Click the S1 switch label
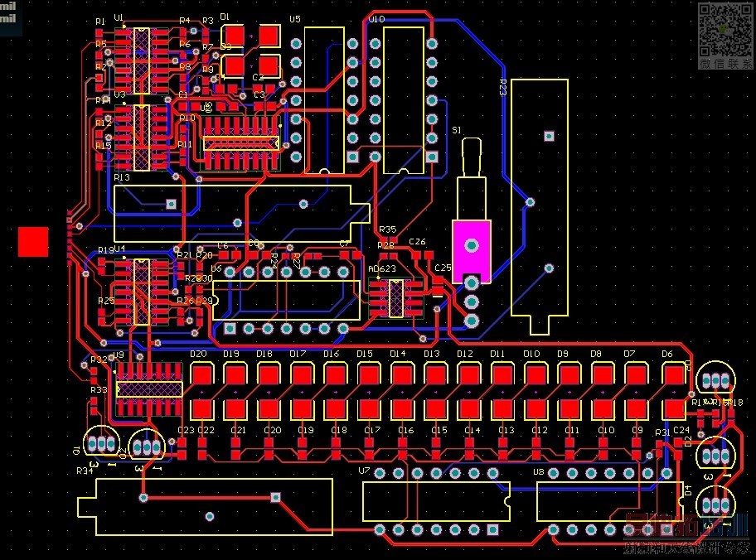Image resolution: width=756 pixels, height=560 pixels. click(456, 130)
